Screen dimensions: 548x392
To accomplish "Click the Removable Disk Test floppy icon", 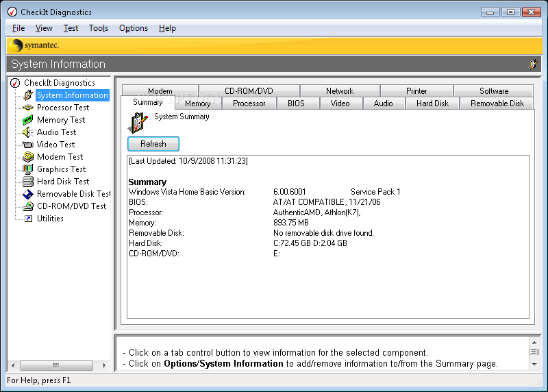I will tap(28, 194).
